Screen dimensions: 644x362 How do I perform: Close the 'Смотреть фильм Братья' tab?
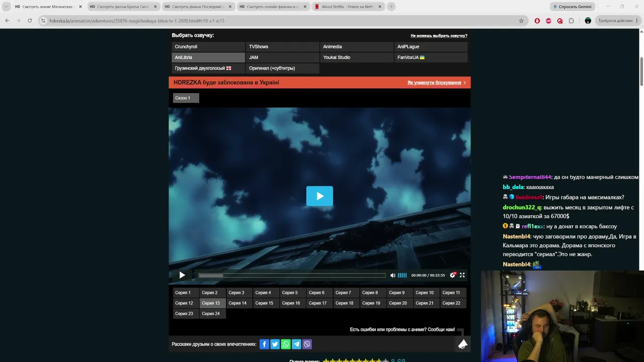155,7
